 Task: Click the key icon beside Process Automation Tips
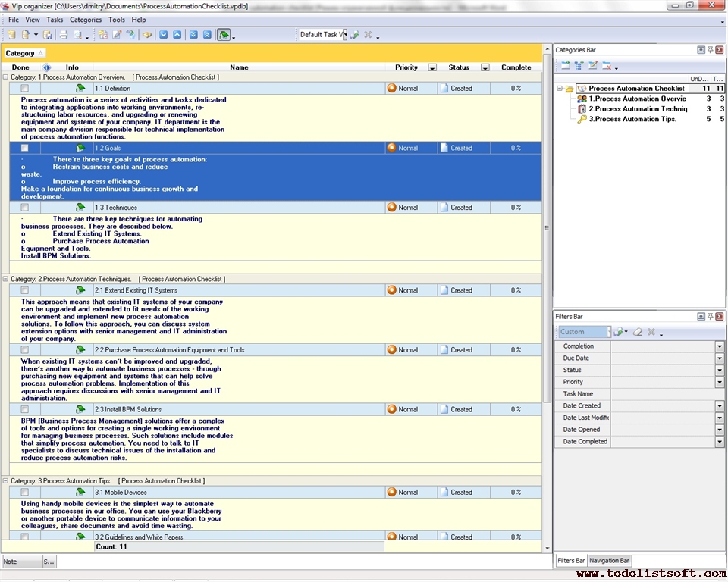pos(582,119)
